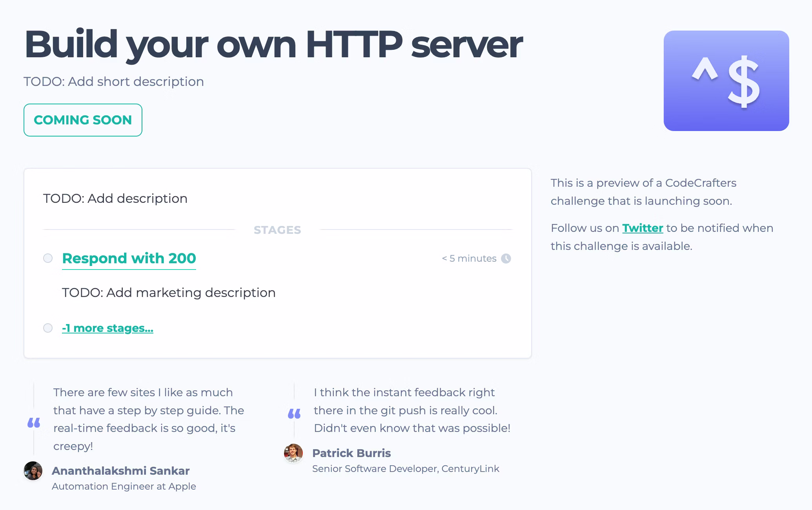This screenshot has width=812, height=510.
Task: Click "Senior Software Developer, CenturyLink" job title
Action: click(x=406, y=469)
